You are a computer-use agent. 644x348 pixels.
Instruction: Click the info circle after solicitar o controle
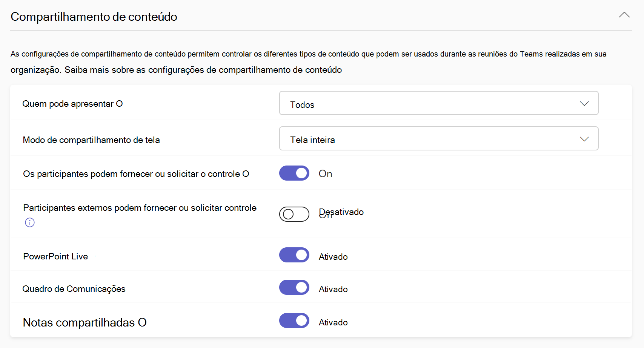246,174
